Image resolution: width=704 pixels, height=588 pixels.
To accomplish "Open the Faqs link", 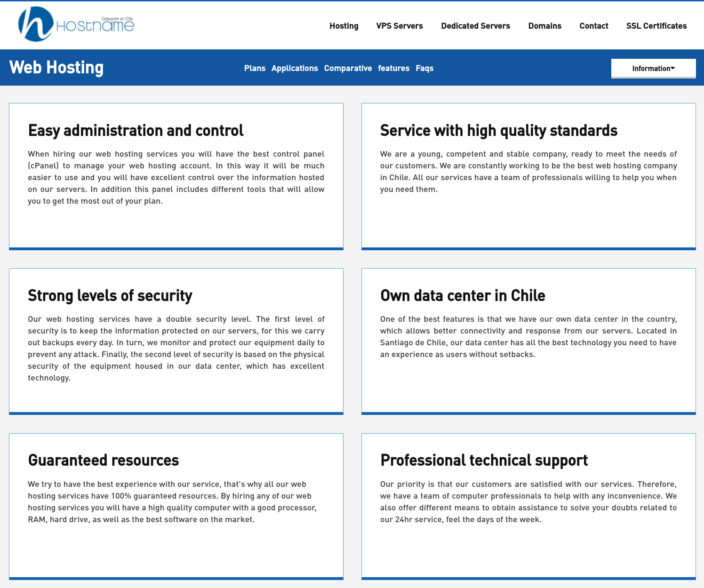I will point(424,68).
